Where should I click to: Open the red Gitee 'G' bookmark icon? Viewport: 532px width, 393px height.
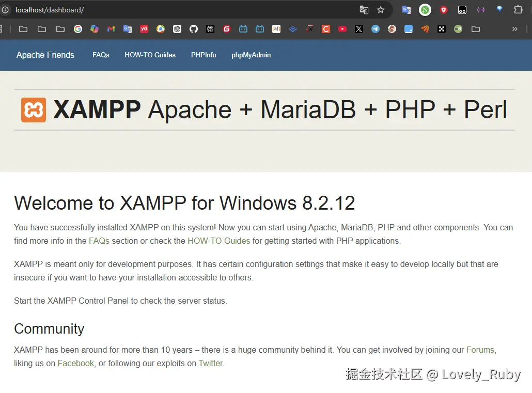click(227, 29)
